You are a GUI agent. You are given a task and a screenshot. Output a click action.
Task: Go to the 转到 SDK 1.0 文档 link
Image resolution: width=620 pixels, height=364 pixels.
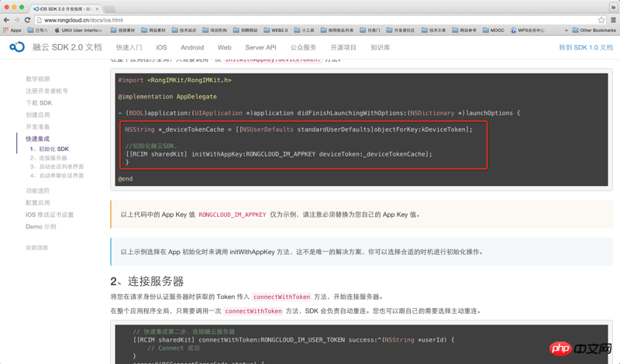[x=586, y=47]
